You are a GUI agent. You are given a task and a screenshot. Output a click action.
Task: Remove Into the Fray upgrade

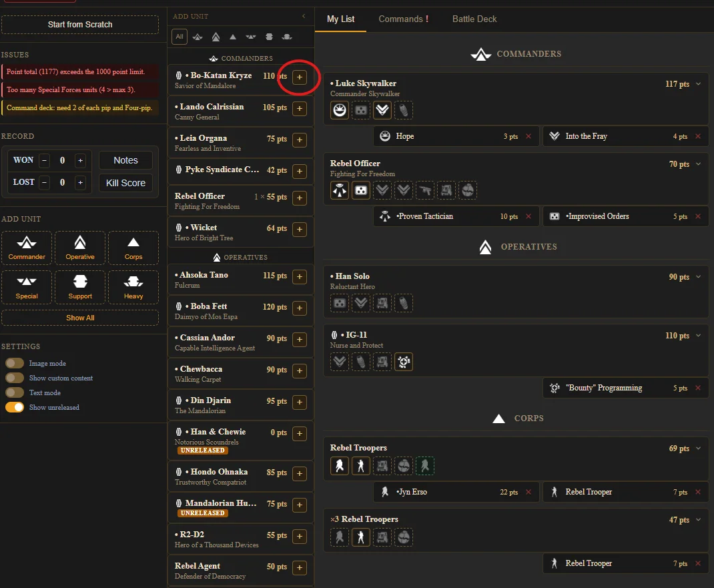click(697, 136)
